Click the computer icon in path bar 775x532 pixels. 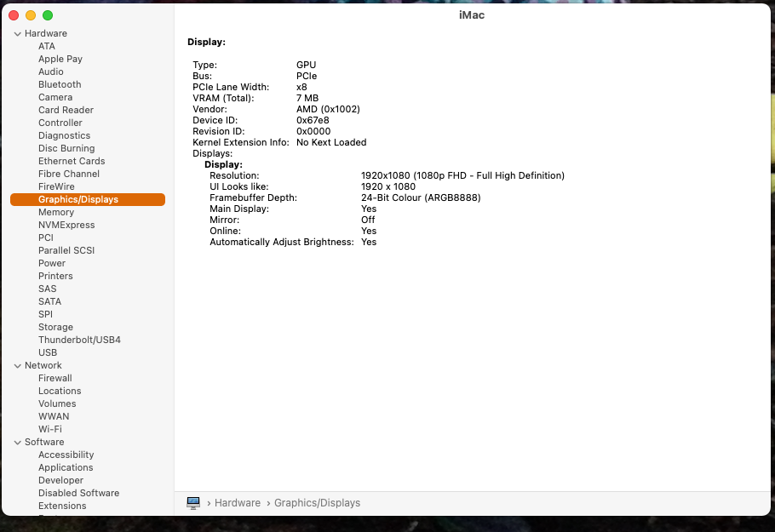[193, 503]
